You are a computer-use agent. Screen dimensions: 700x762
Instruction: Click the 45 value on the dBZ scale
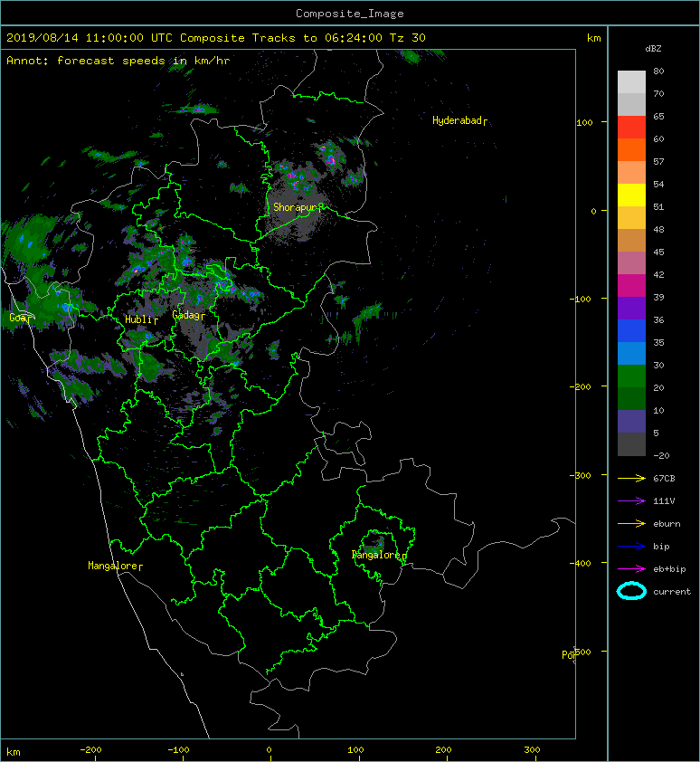coord(658,252)
